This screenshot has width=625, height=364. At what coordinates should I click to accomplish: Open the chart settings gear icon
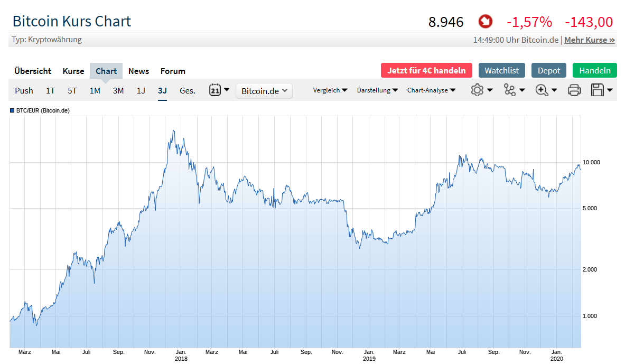point(477,90)
